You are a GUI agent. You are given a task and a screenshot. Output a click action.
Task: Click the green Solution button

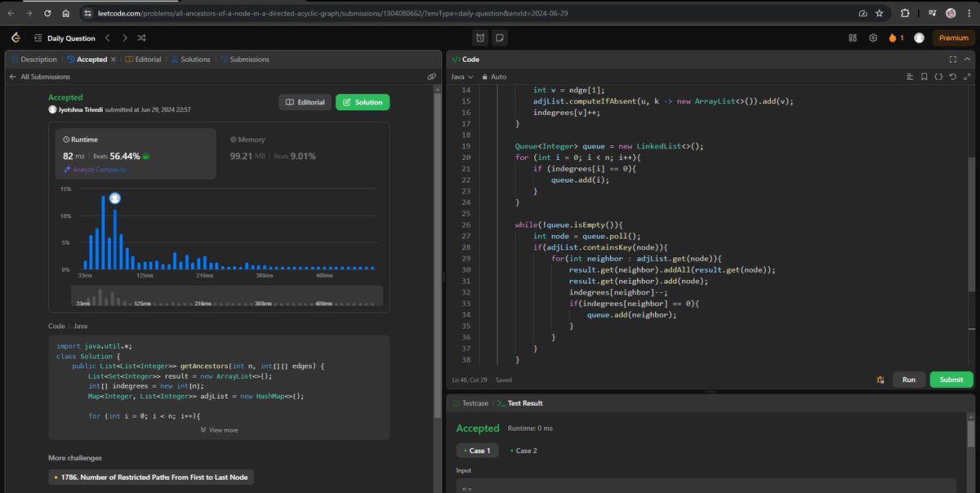(363, 102)
